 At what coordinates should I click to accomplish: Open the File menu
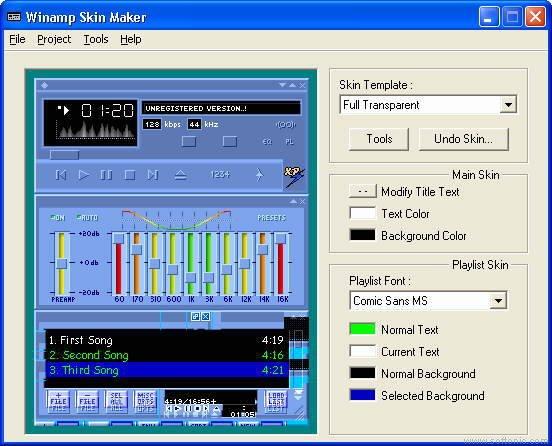pos(17,39)
